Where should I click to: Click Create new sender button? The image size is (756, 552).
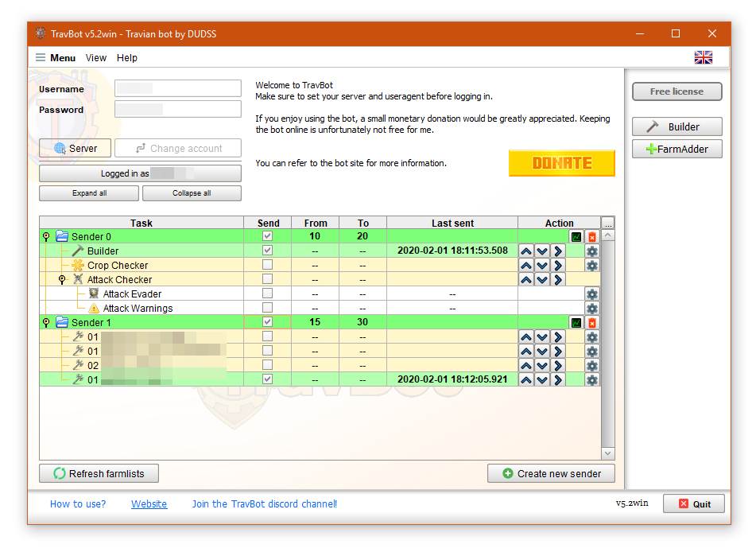coord(551,474)
